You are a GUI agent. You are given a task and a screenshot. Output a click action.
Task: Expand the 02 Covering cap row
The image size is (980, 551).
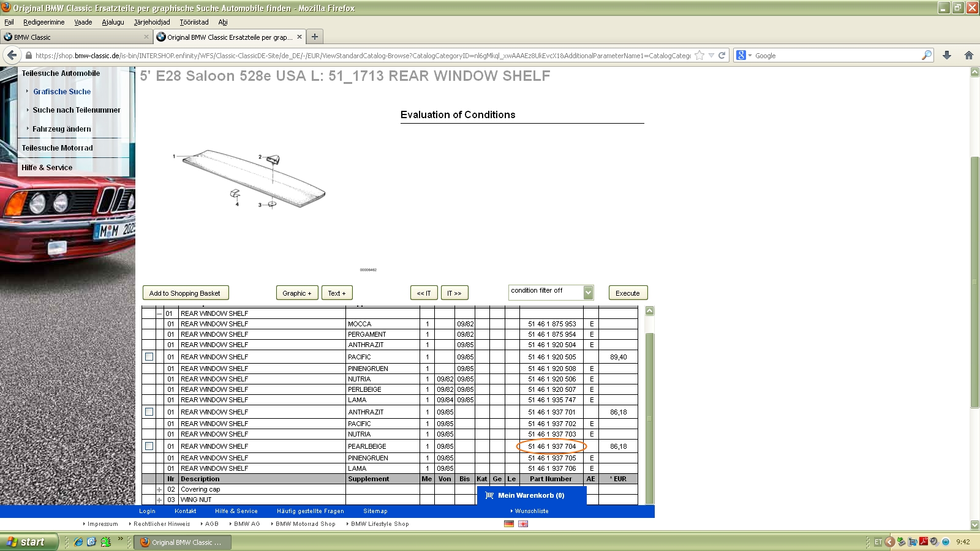[159, 490]
